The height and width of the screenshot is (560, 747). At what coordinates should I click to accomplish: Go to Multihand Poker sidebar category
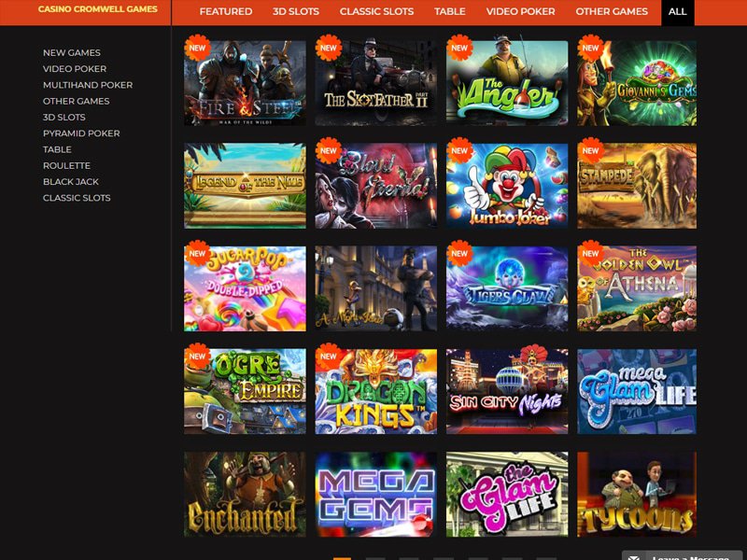[x=88, y=85]
